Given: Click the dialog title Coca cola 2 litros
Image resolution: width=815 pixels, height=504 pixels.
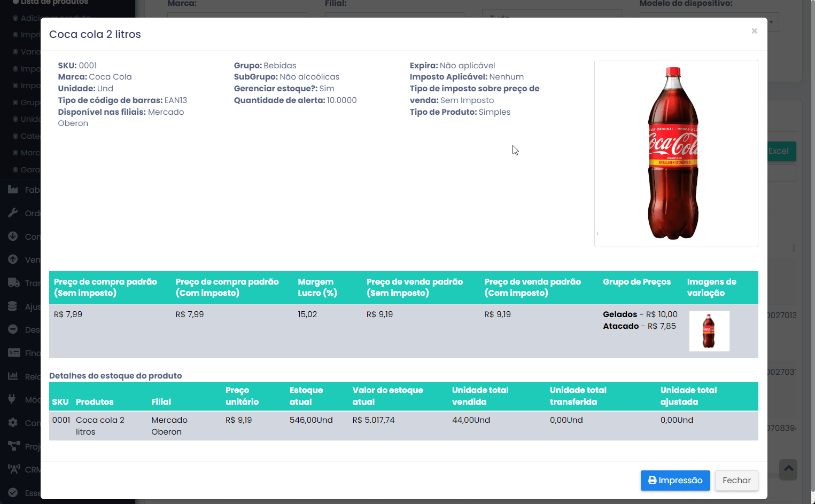Looking at the screenshot, I should coord(95,34).
